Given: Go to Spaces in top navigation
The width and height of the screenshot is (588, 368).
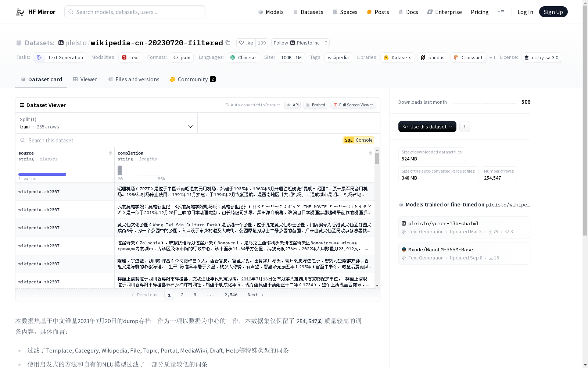Looking at the screenshot, I should click(x=345, y=12).
